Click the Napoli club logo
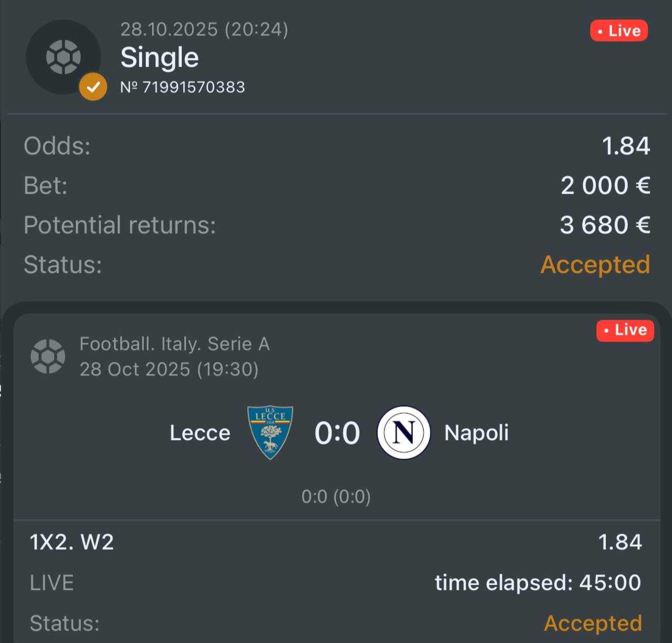672x643 pixels. [x=404, y=433]
